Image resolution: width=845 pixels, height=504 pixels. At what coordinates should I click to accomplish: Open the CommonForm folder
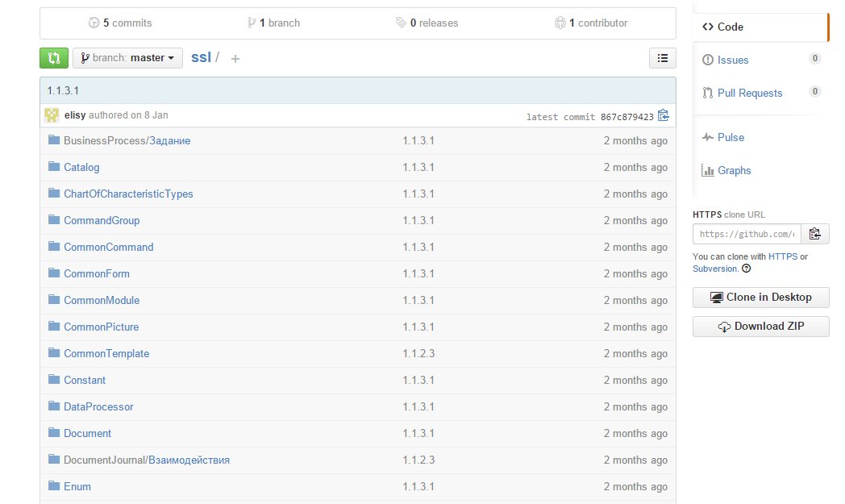tap(97, 274)
